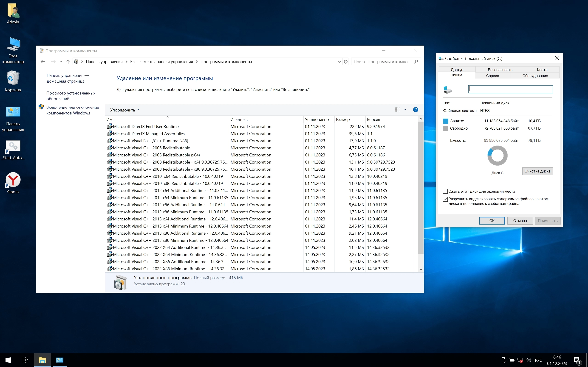The width and height of the screenshot is (588, 367).
Task: Click the search magnifier icon
Action: coord(416,62)
